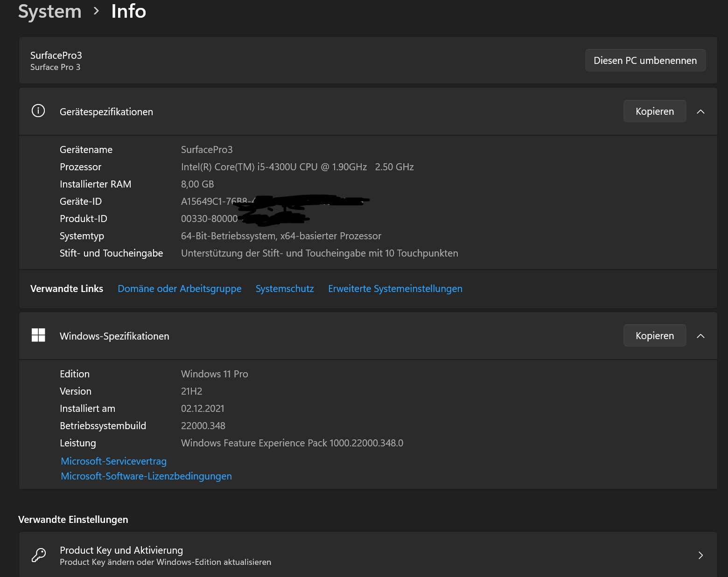Click the SurfacePro3 name in header card
The width and height of the screenshot is (728, 577).
coord(56,56)
